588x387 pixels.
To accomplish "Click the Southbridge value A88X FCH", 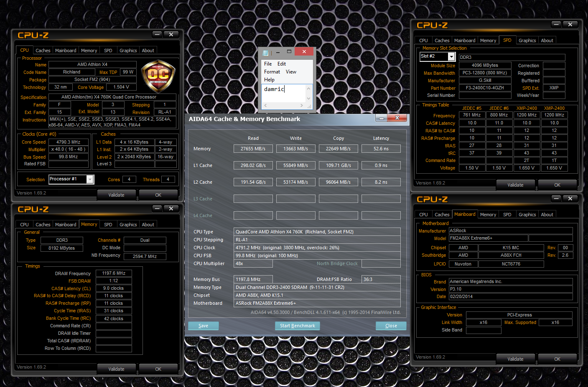I will tap(511, 255).
